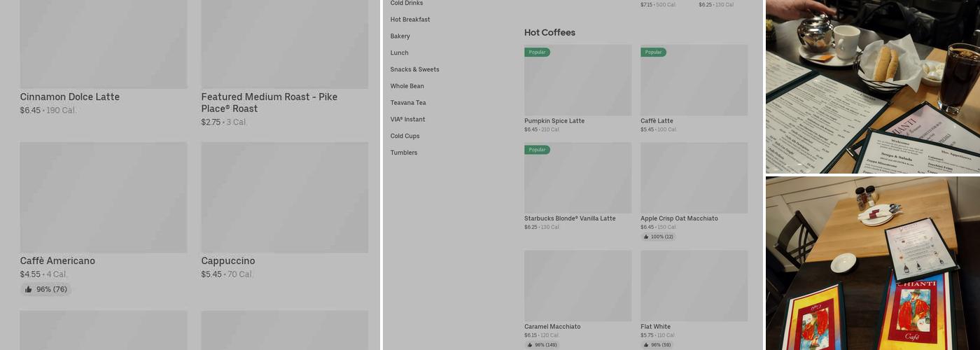
Task: Open Starbucks Blonde Vanilla Latte name
Action: click(x=570, y=218)
